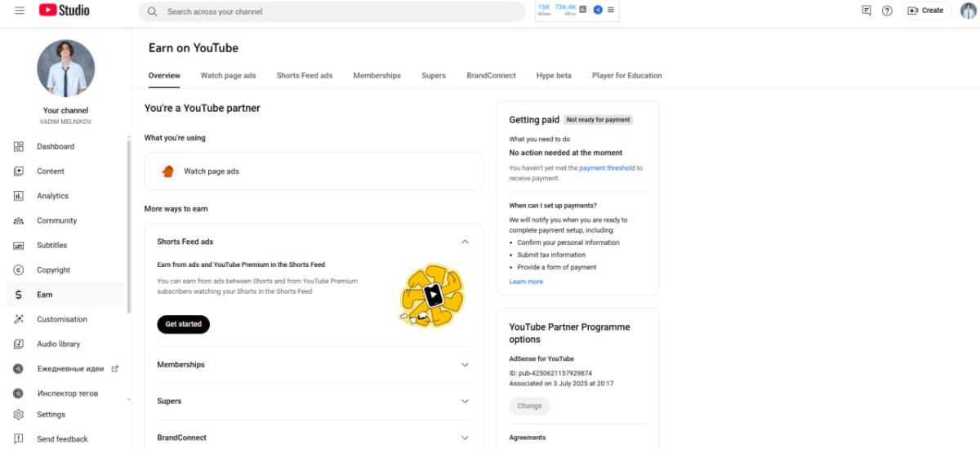Expand the BrandConnect section

[x=465, y=438]
